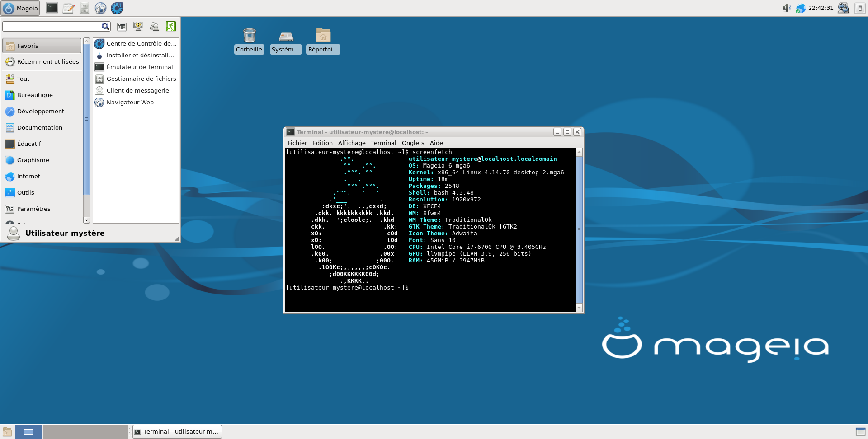Screen dimensions: 868x439
Task: Open the network status globe tray icon
Action: pos(801,8)
